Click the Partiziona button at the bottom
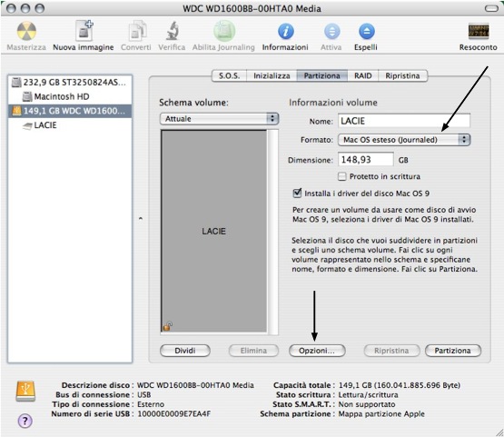 (x=453, y=351)
